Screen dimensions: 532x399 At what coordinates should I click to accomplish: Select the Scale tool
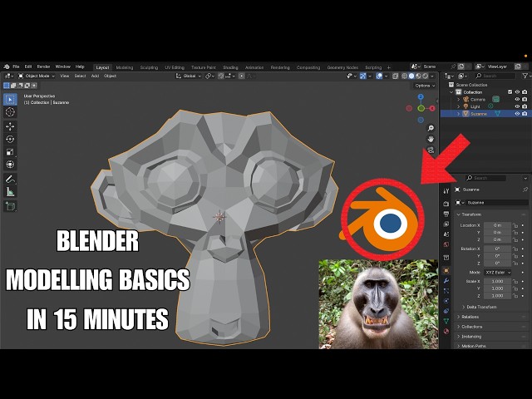point(10,151)
